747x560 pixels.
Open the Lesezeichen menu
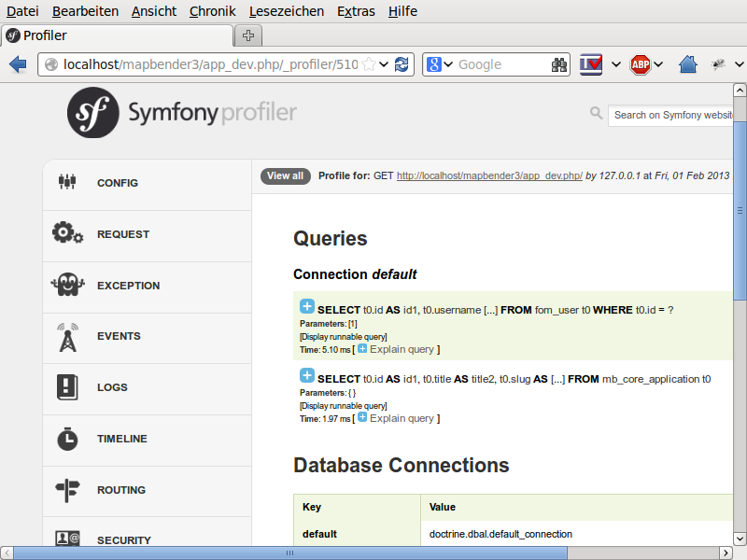coord(287,11)
